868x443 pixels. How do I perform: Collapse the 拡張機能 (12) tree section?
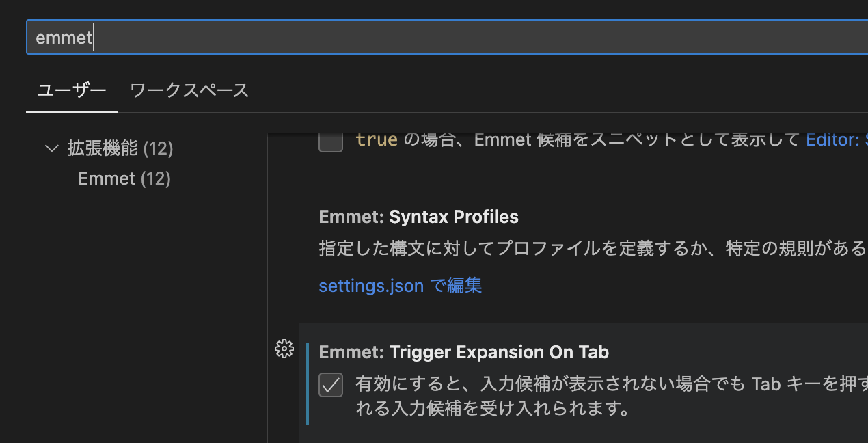pos(51,148)
